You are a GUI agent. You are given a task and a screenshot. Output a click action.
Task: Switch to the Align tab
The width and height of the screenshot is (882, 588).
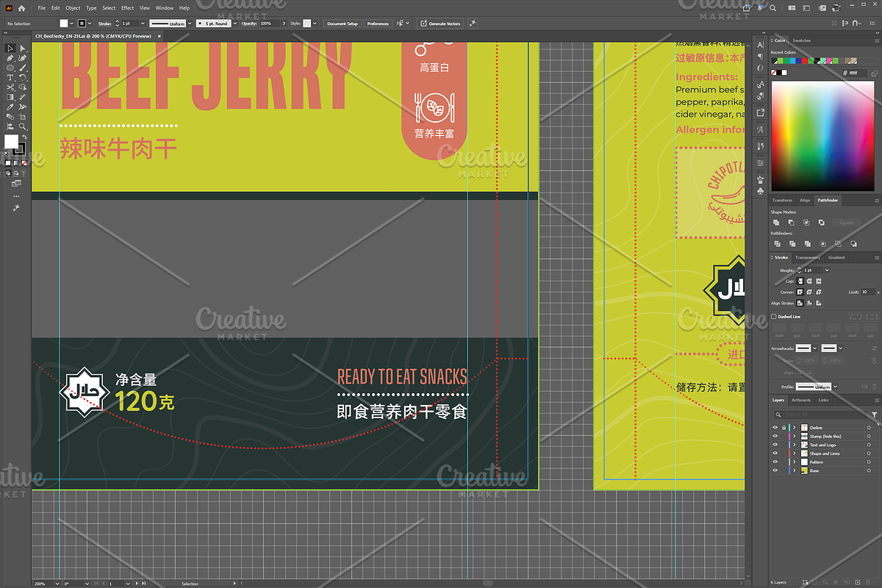click(805, 200)
